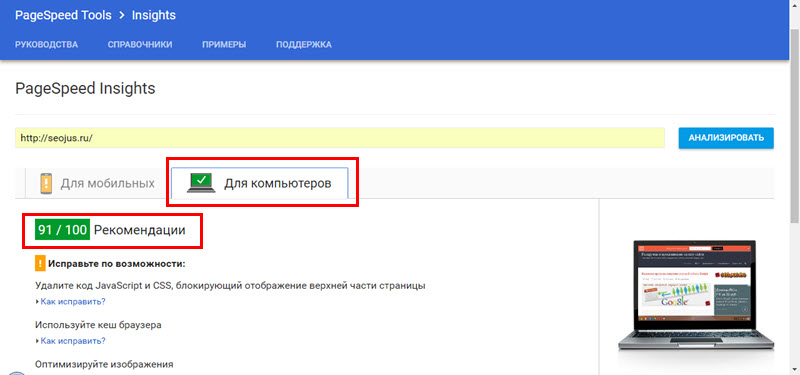Open the ПОДДЕРЖКА menu item

coord(304,45)
